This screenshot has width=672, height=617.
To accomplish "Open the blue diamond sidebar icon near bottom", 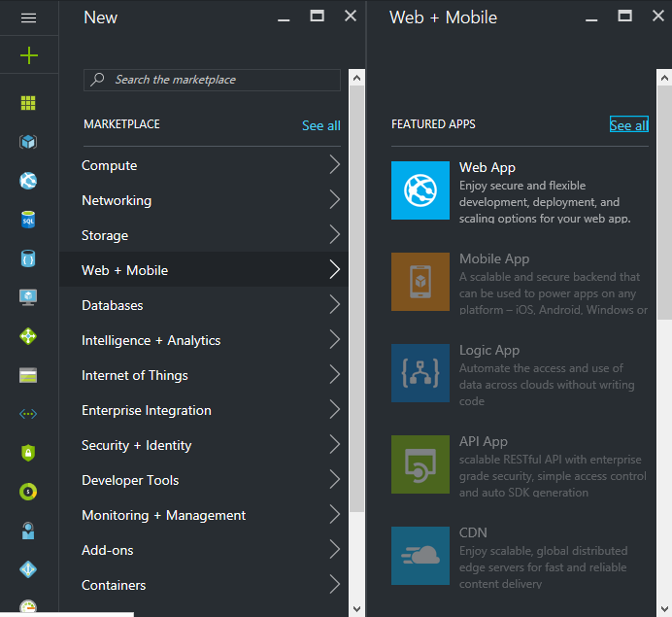I will (28, 569).
